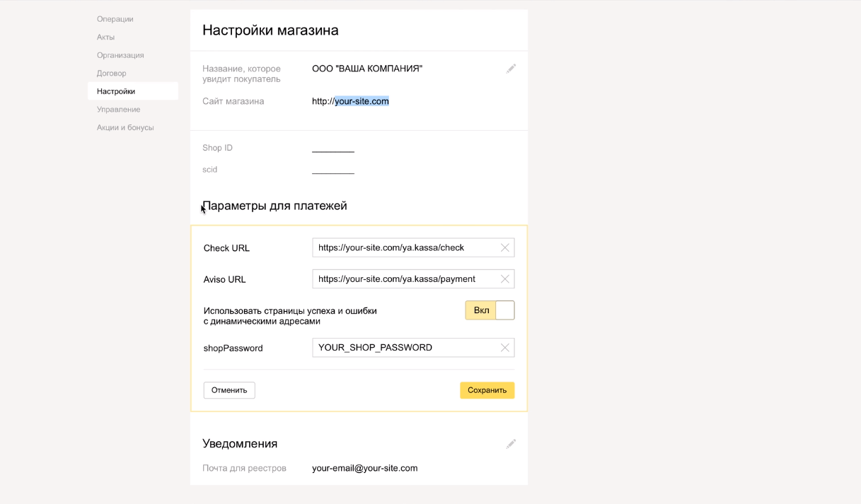Open Операции in the sidebar
This screenshot has height=504, width=861.
(115, 19)
